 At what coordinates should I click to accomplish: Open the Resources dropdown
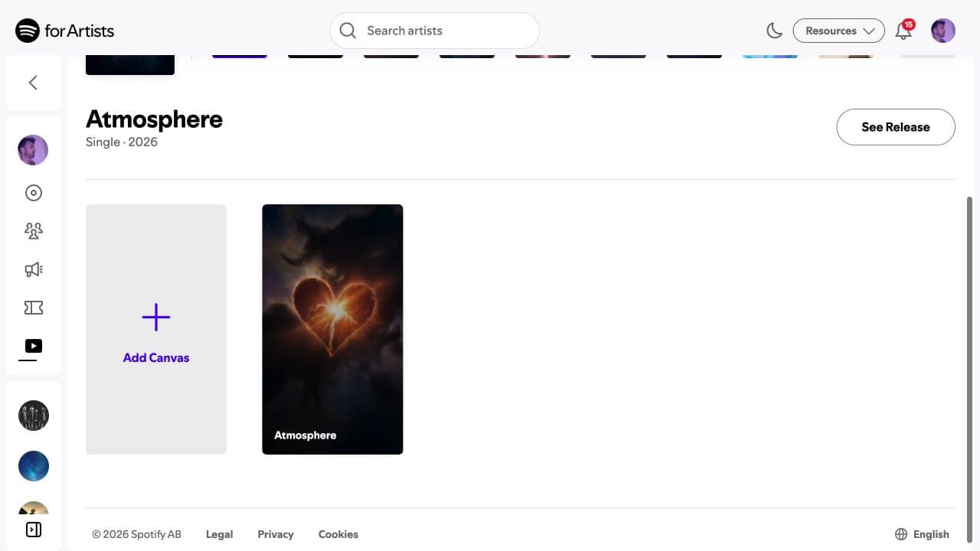[839, 31]
